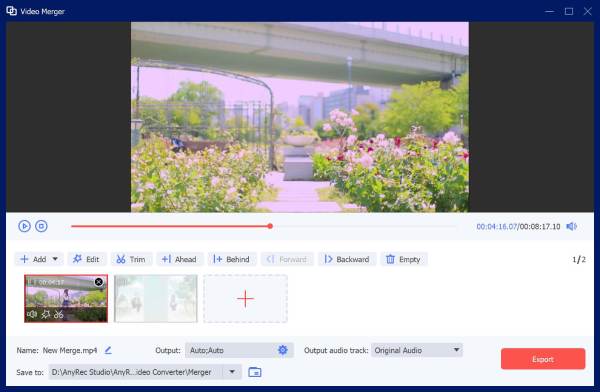Browse the output folder icon
Screen dimensions: 600x392
coord(255,372)
